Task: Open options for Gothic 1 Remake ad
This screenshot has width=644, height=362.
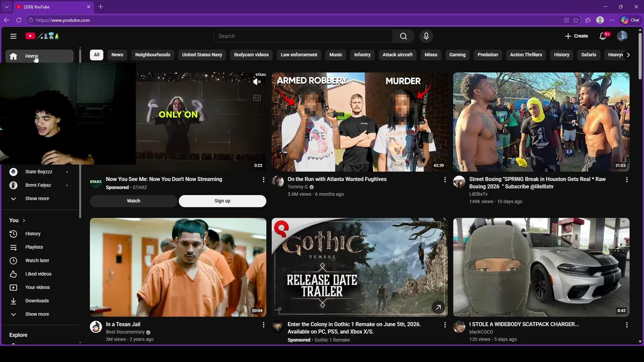Action: click(x=445, y=325)
